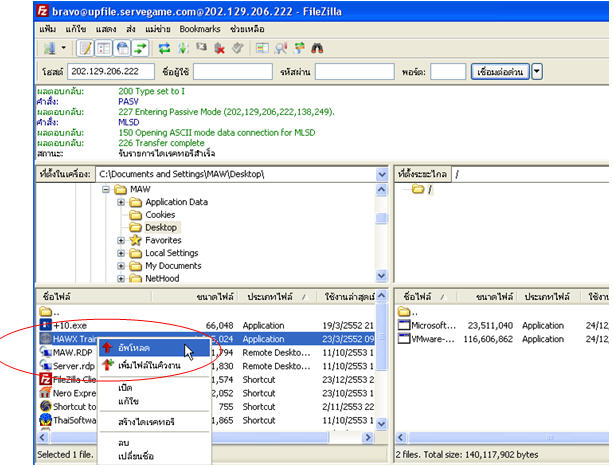Image resolution: width=613 pixels, height=467 pixels.
Task: Select the FileZilla Client shortcut icon
Action: 45,379
